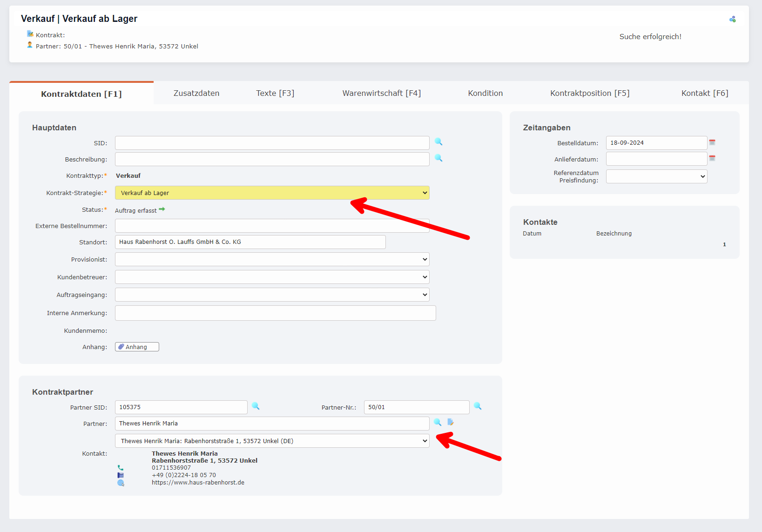The height and width of the screenshot is (532, 762).
Task: Click the search icon next to Beschreibung
Action: (x=438, y=158)
